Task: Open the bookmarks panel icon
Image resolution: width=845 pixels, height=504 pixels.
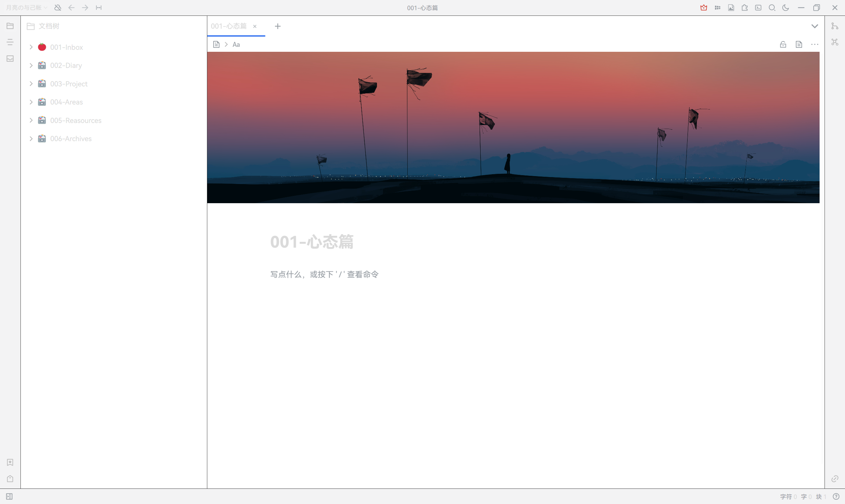Action: pyautogui.click(x=10, y=462)
